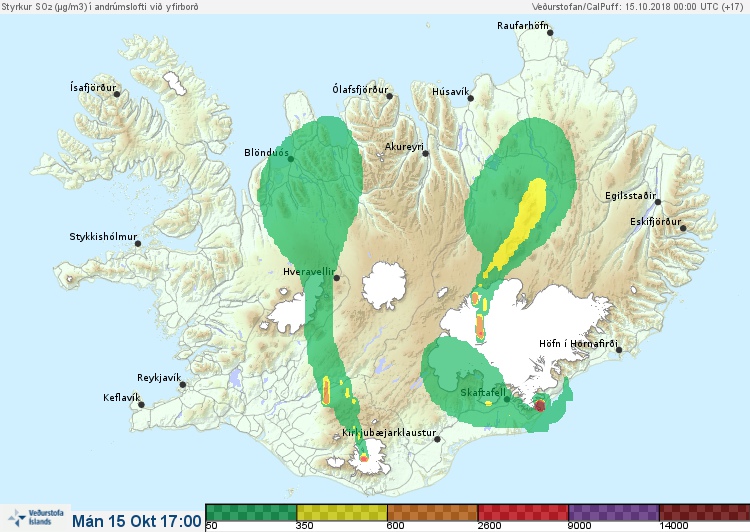Viewport: 750px width, 532px height.
Task: Click the Reykjavík city marker dot
Action: (x=183, y=385)
